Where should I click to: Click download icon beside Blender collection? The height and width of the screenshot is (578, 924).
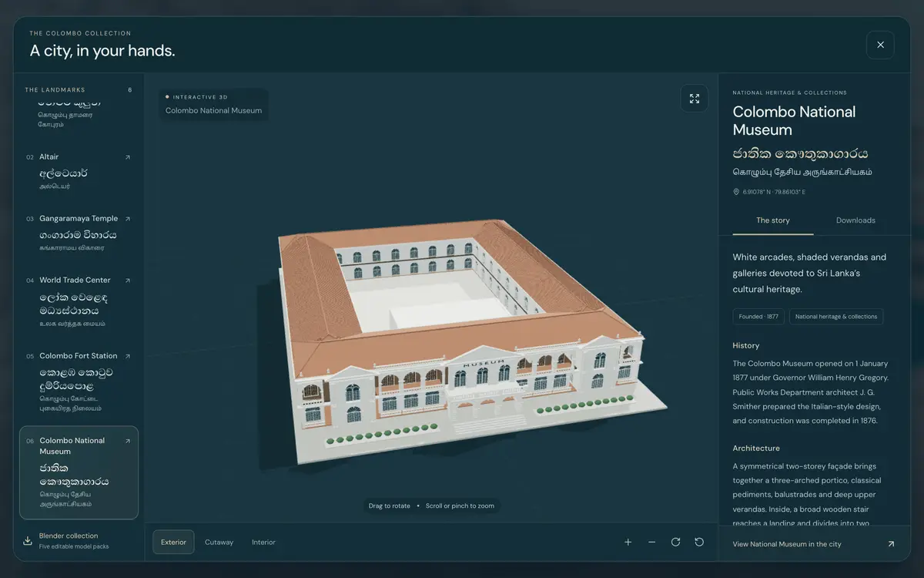(x=28, y=541)
